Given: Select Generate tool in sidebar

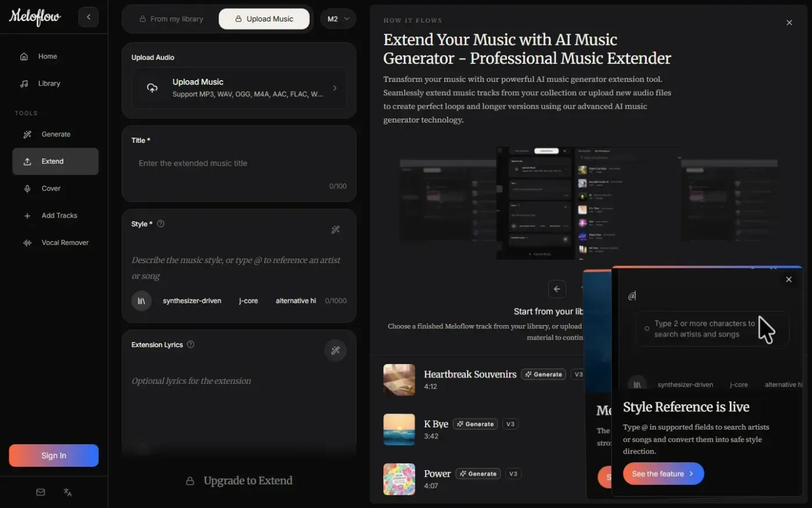Looking at the screenshot, I should pos(55,134).
